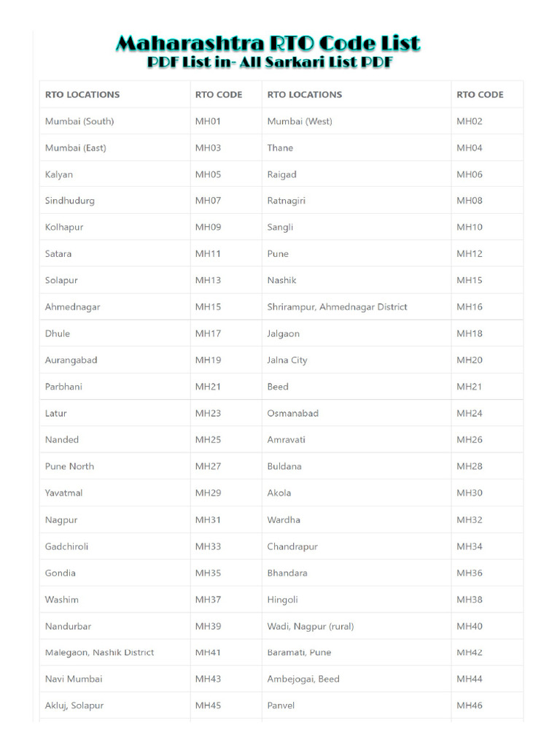560x747 pixels.
Task: Click the Akluj, Solapur cell
Action: pyautogui.click(x=74, y=705)
